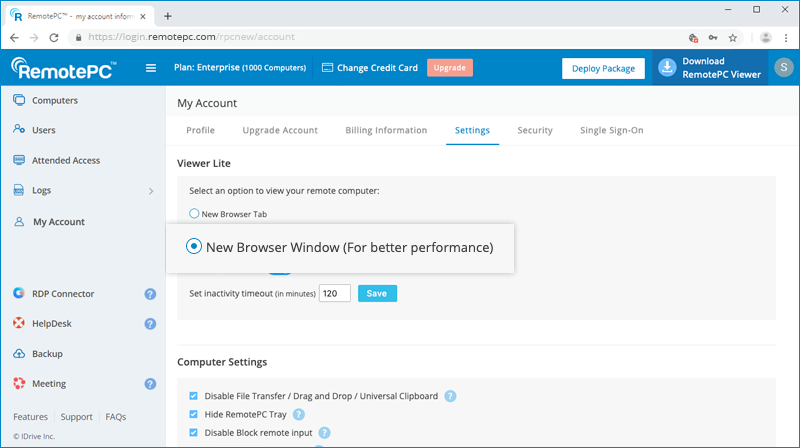Click the Users sidebar icon

click(x=19, y=129)
